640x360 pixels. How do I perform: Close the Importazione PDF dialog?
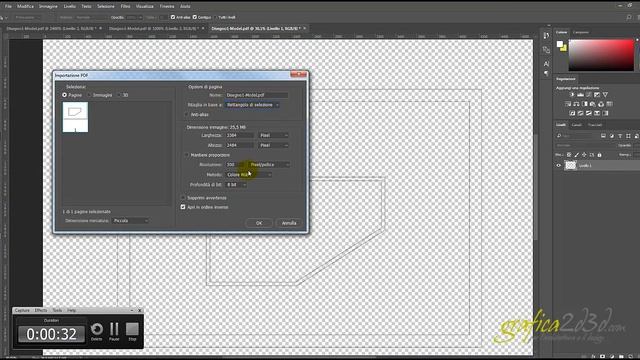click(298, 74)
